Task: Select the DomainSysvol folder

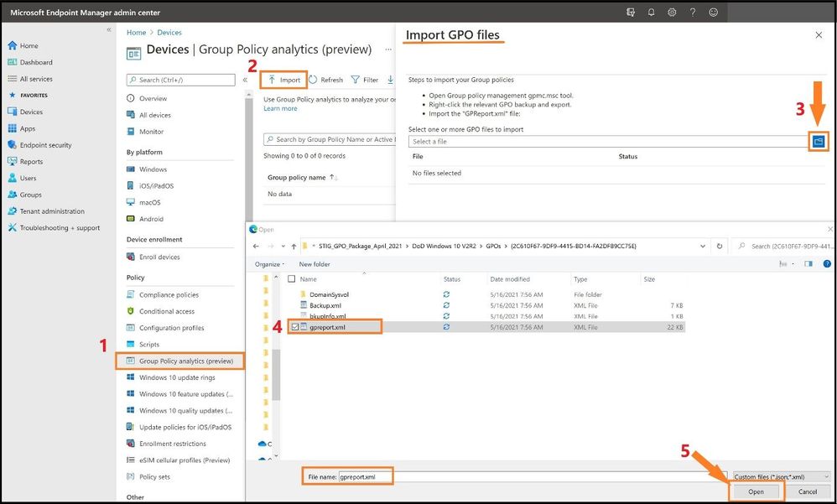Action: [330, 294]
